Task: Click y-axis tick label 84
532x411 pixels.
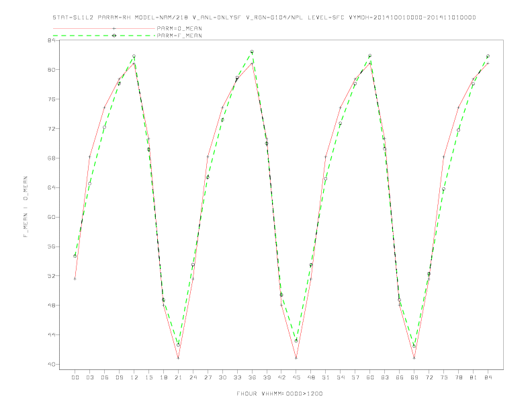Action: pos(52,40)
